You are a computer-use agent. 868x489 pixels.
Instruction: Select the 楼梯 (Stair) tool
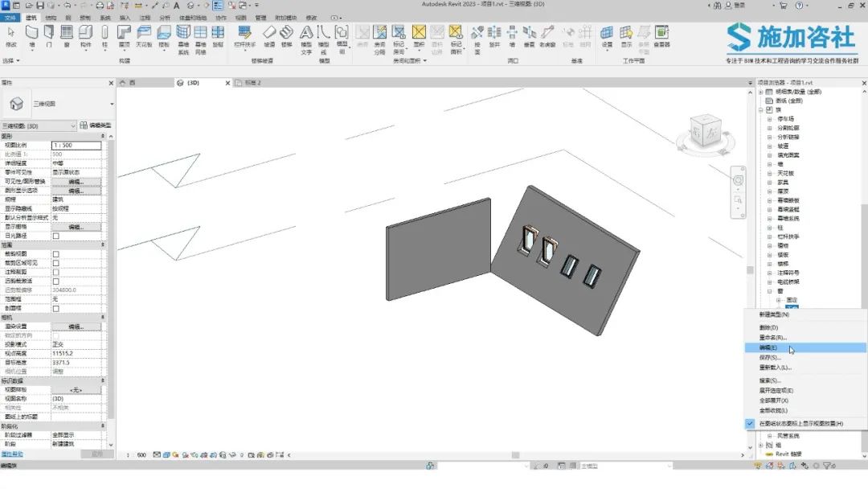tap(287, 36)
